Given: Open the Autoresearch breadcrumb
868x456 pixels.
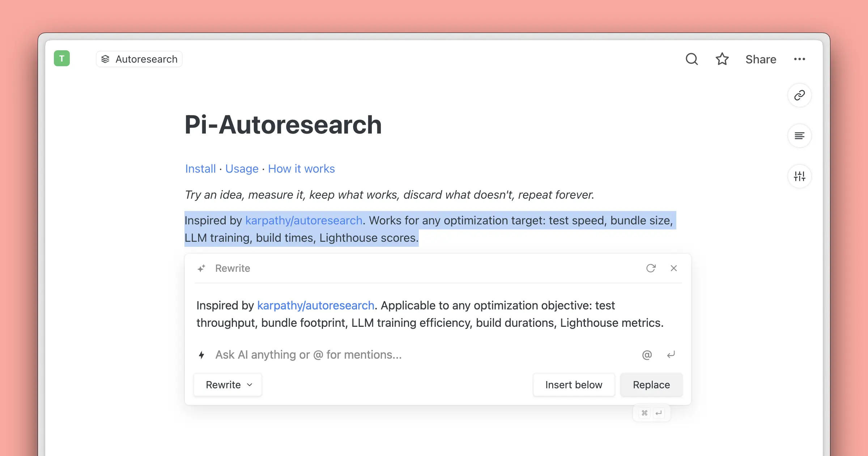Looking at the screenshot, I should (x=140, y=59).
